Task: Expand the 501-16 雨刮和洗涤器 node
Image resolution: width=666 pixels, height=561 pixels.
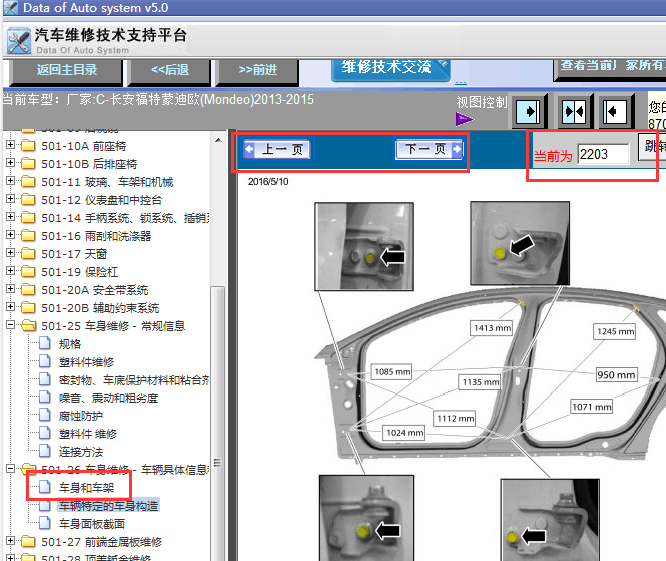Action: point(11,235)
